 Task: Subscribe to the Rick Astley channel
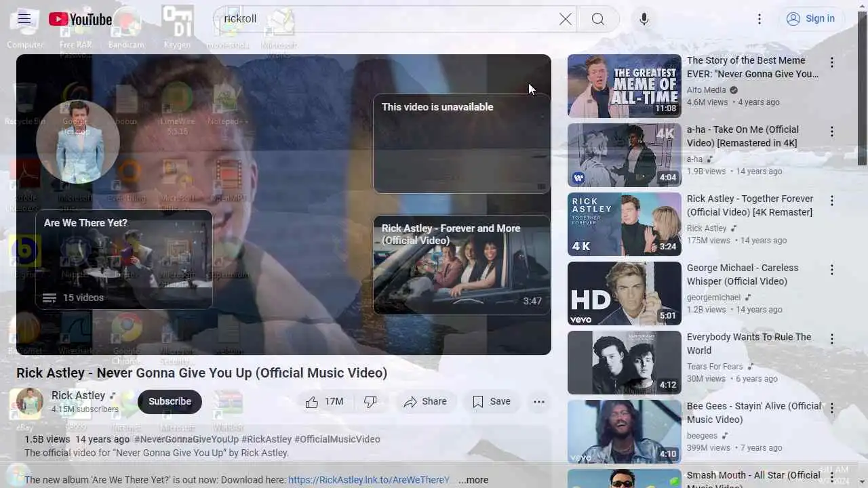pos(170,402)
